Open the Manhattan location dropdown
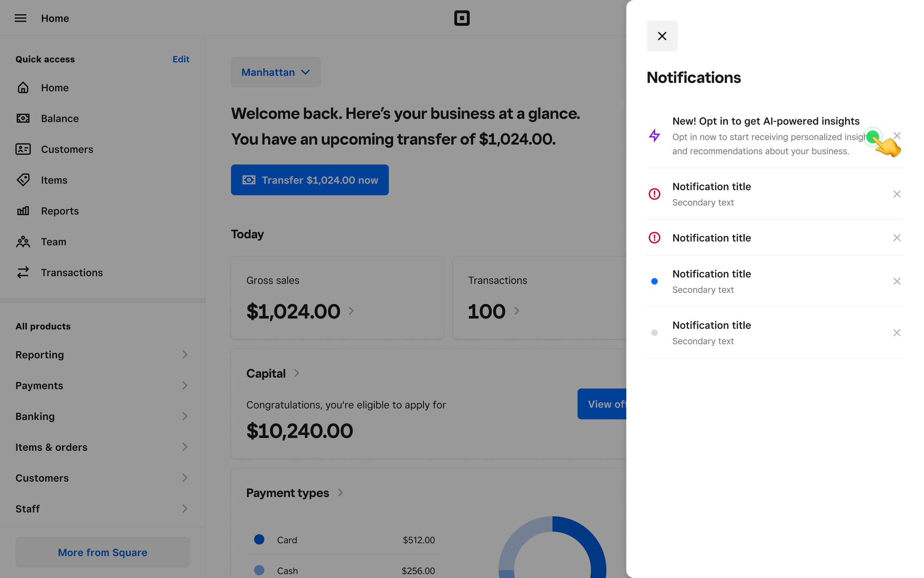The width and height of the screenshot is (924, 578). [x=275, y=72]
